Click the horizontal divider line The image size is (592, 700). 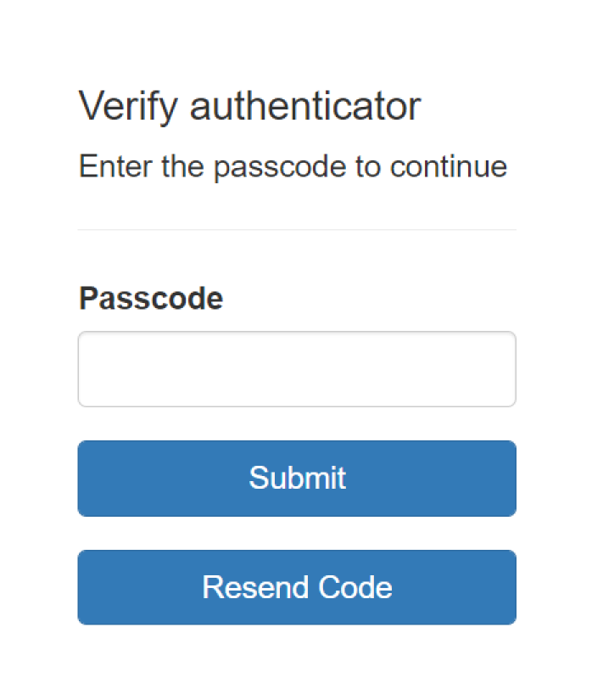pyautogui.click(x=296, y=228)
